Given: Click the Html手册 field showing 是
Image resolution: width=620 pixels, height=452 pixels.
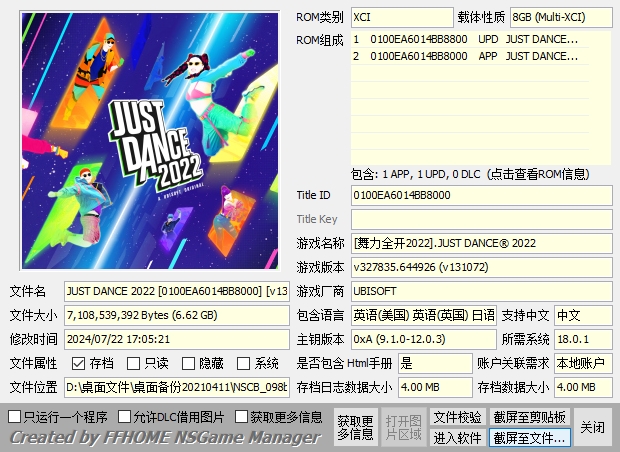Looking at the screenshot, I should (435, 363).
